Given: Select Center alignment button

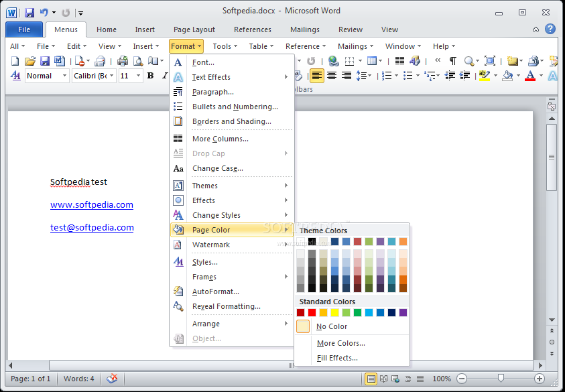Looking at the screenshot, I should click(x=332, y=76).
